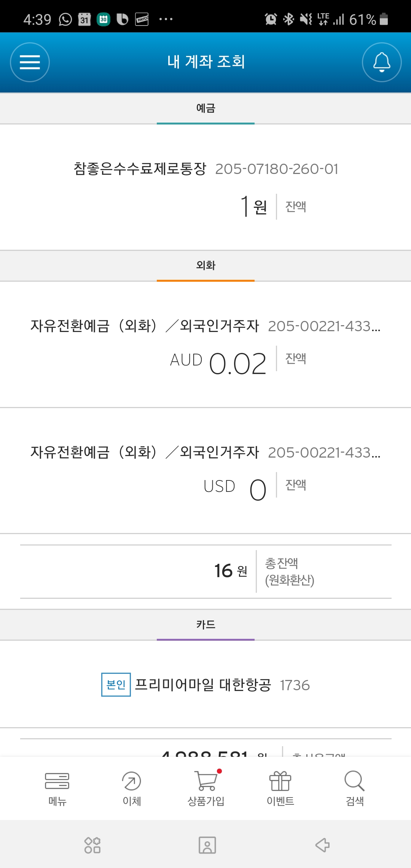Open Android recent apps button
411x868 pixels.
pos(92,845)
